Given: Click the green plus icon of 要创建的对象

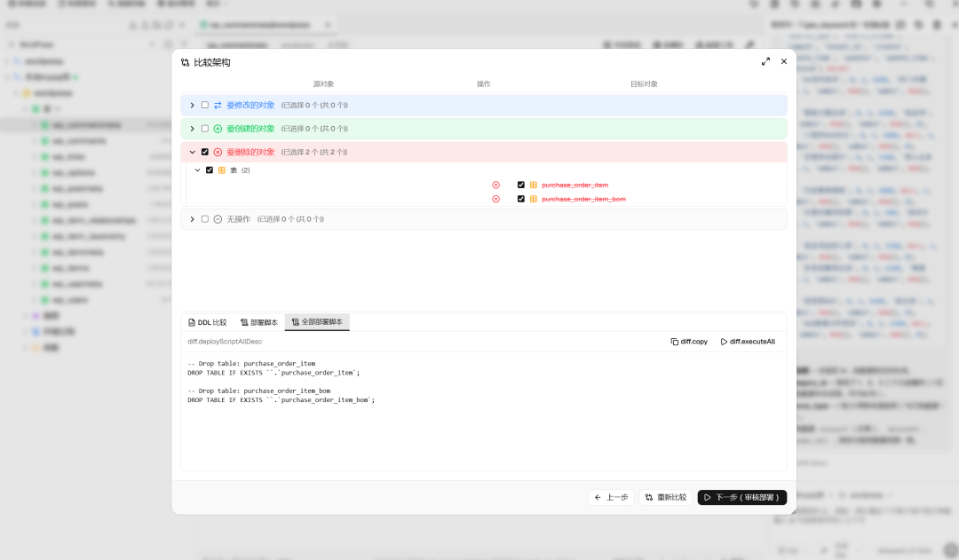Looking at the screenshot, I should (x=218, y=129).
